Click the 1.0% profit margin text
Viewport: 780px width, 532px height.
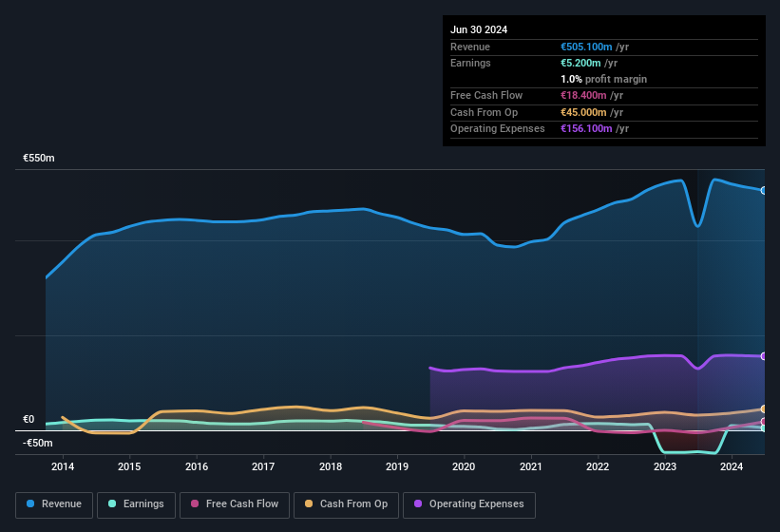coord(604,79)
